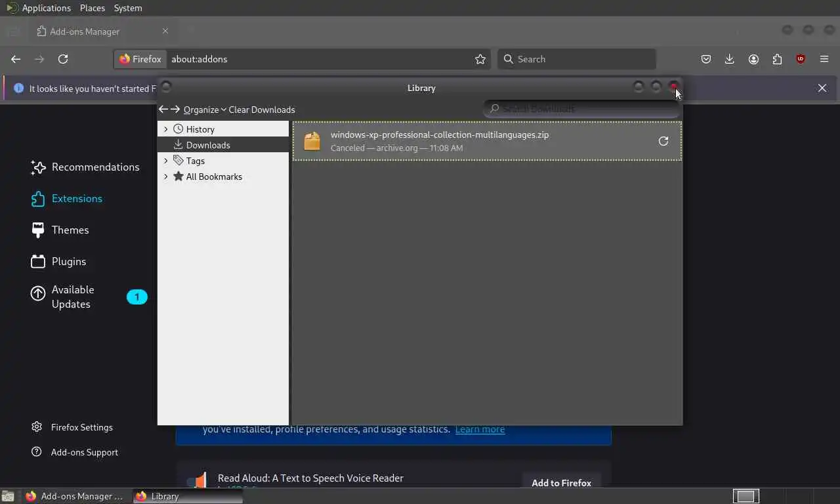Go forward in the Library window
This screenshot has height=504, width=840.
click(x=175, y=110)
